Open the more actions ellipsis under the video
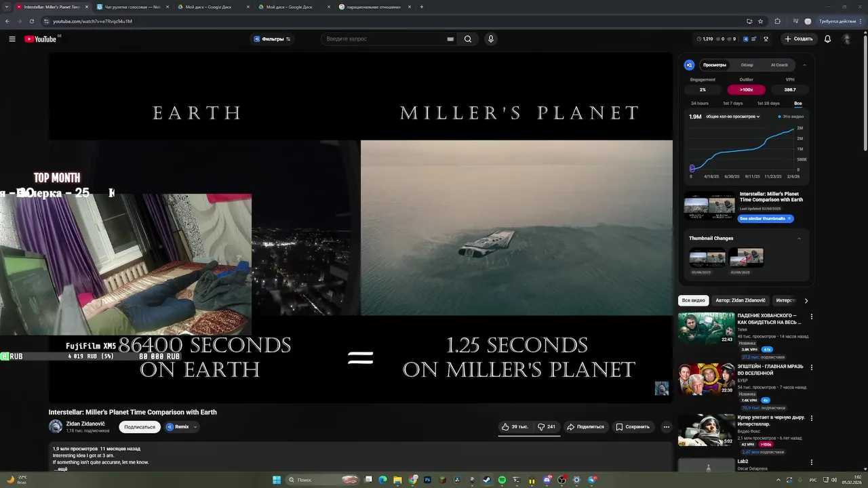This screenshot has height=488, width=868. 667,427
